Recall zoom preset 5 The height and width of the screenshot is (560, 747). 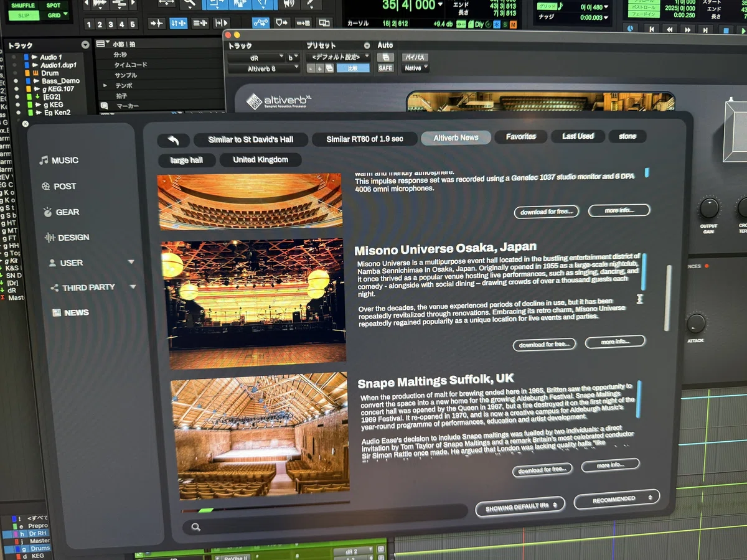[x=132, y=24]
